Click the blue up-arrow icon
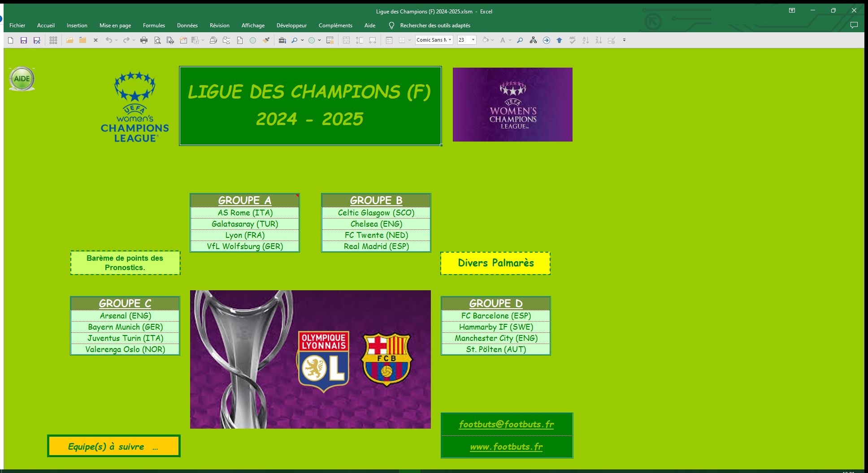Viewport: 868px width, 473px height. pos(559,40)
